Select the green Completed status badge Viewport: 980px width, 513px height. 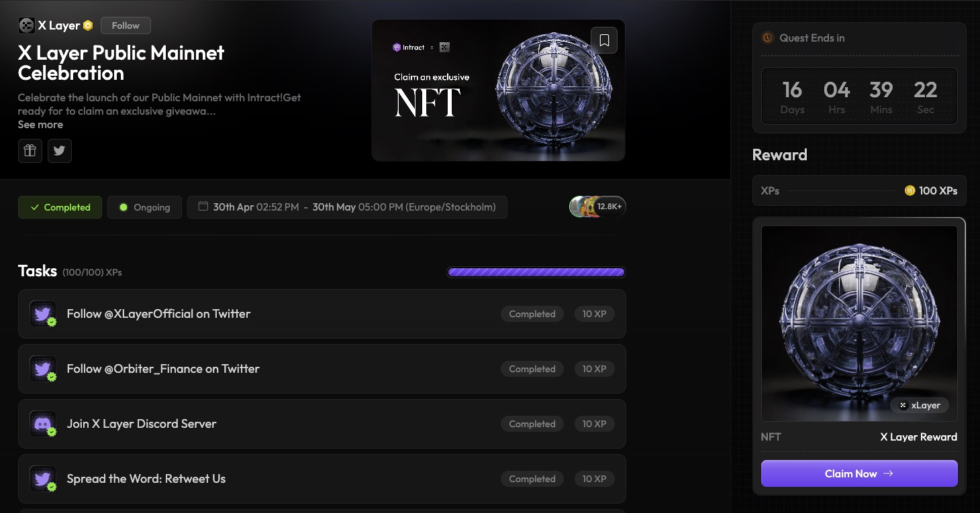60,207
